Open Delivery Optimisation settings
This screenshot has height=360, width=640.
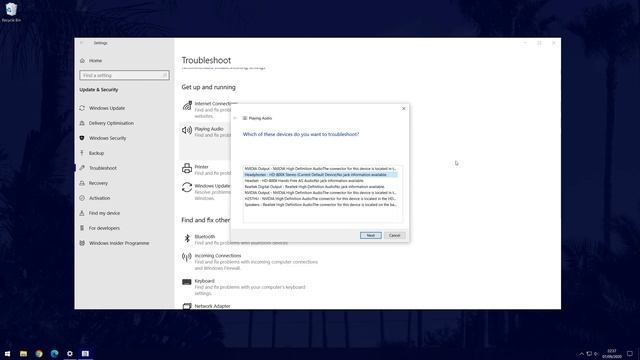click(x=111, y=123)
